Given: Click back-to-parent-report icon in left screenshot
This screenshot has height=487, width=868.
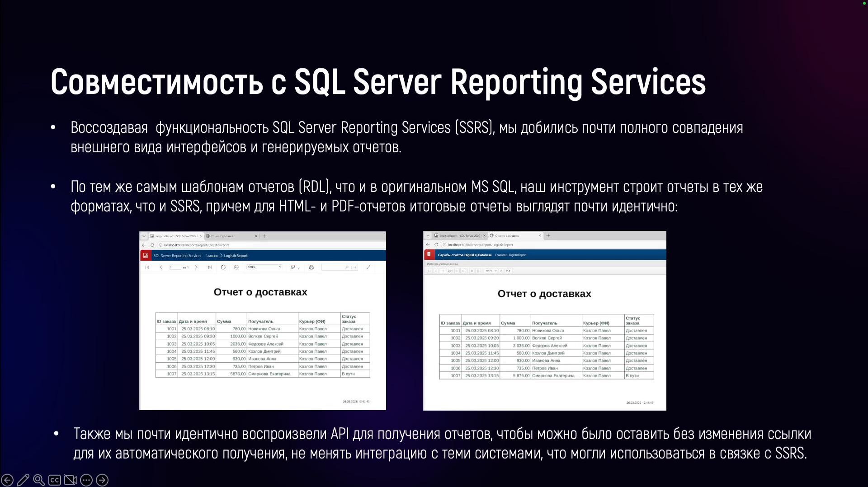Looking at the screenshot, I should [236, 267].
